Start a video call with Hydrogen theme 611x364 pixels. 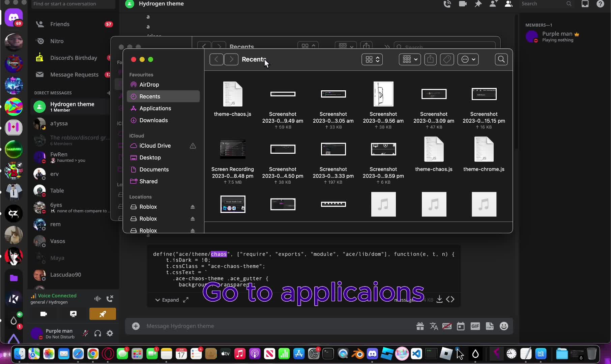point(462,4)
